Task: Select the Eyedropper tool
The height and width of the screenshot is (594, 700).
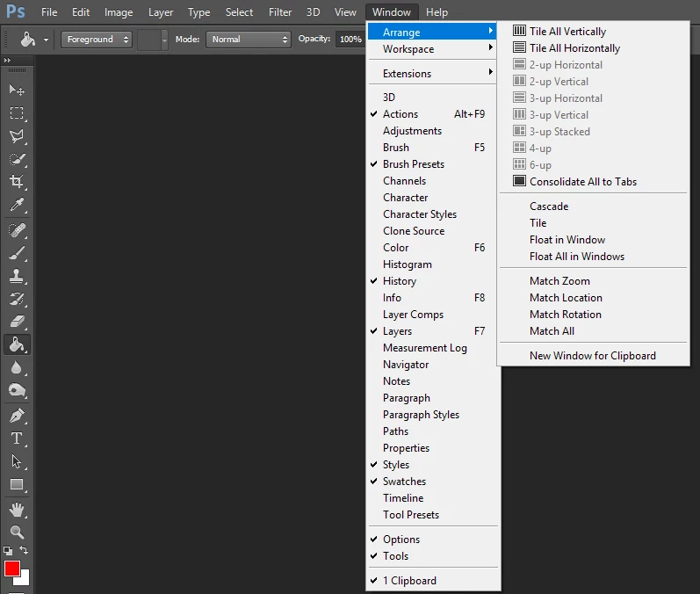Action: pos(17,205)
